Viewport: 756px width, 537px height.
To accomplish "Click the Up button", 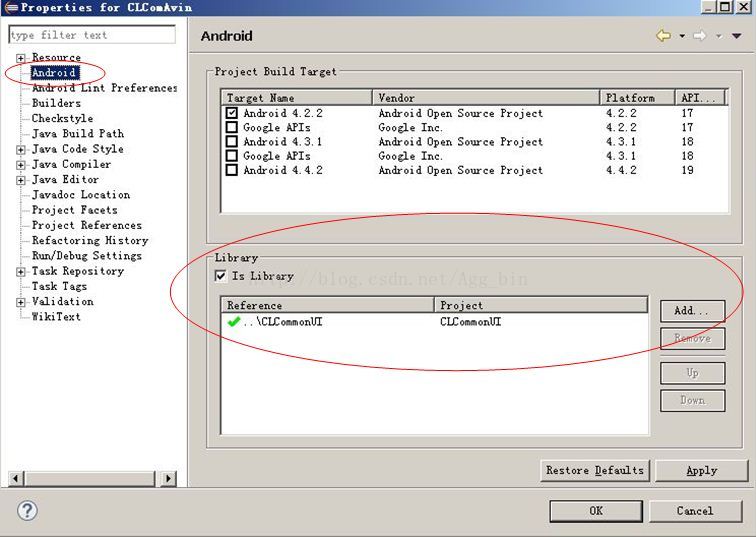I will (x=692, y=373).
